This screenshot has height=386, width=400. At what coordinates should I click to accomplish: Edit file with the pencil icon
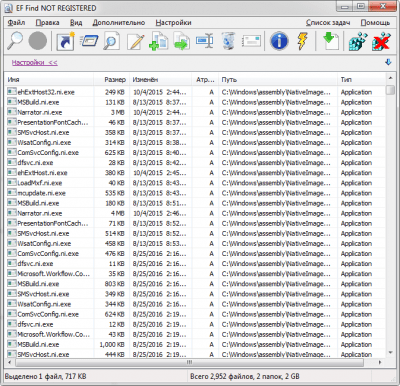pyautogui.click(x=136, y=41)
